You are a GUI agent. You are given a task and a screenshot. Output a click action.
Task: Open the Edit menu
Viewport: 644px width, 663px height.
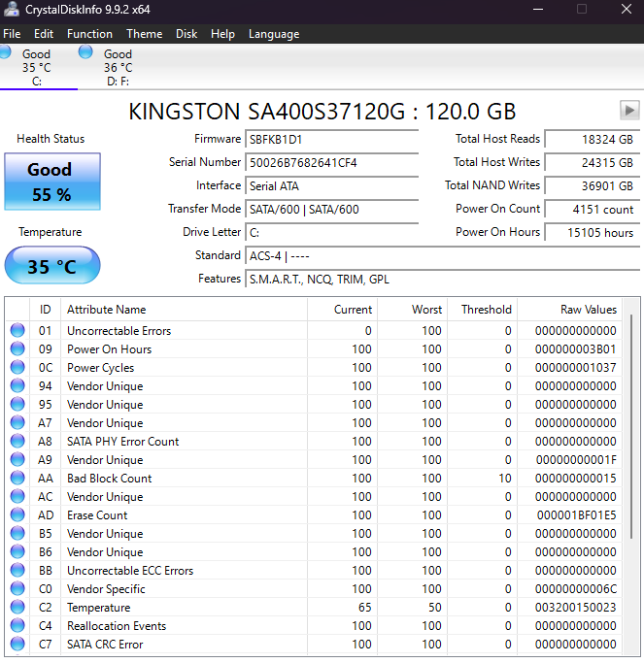(44, 34)
